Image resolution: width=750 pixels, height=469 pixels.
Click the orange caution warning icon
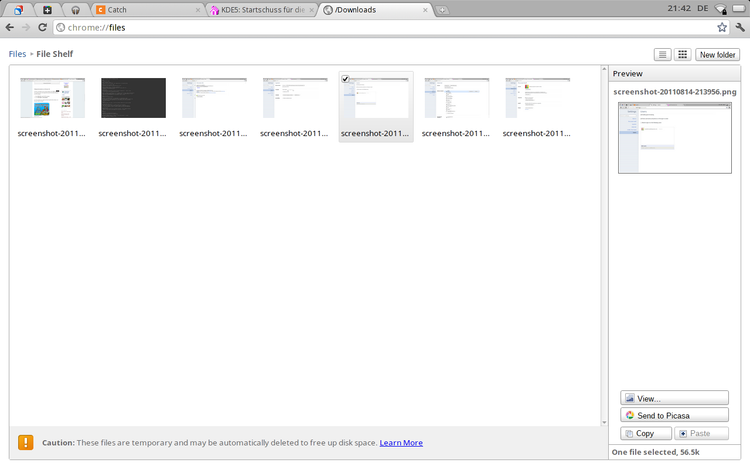(25, 442)
